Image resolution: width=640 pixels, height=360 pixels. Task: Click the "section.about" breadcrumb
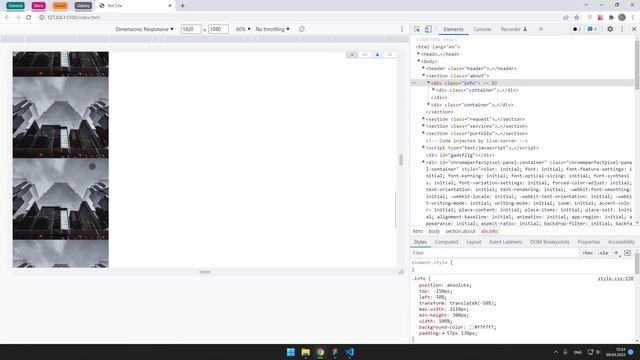click(x=460, y=231)
